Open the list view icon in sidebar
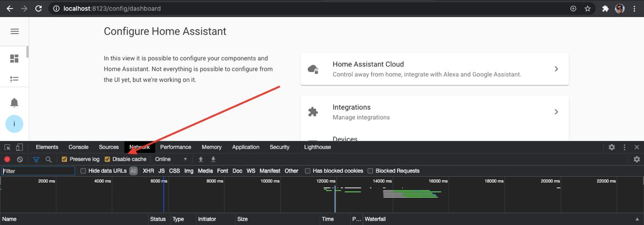 pos(15,79)
